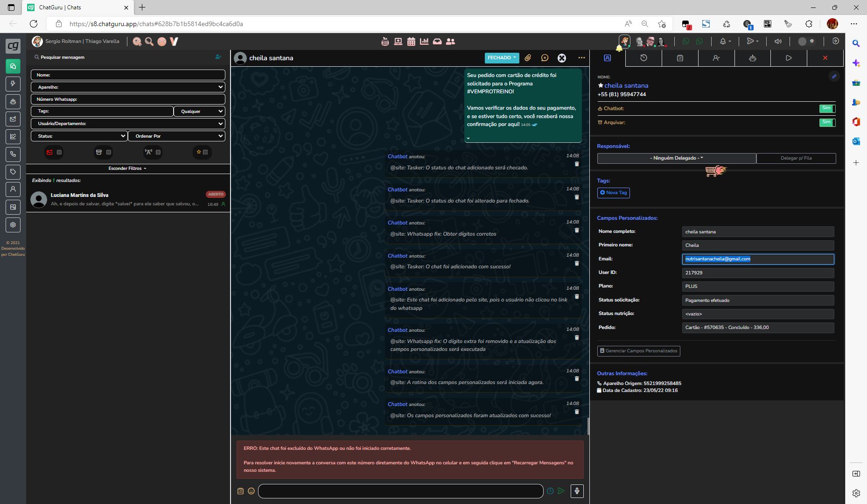The image size is (867, 504).
Task: Open the FECHADO status dropdown
Action: (502, 58)
